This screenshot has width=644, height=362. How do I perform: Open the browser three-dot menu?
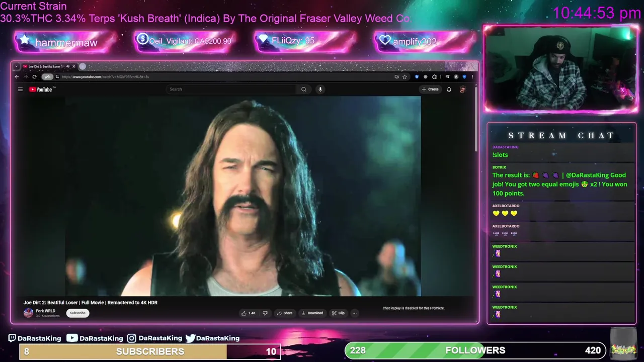coord(472,77)
